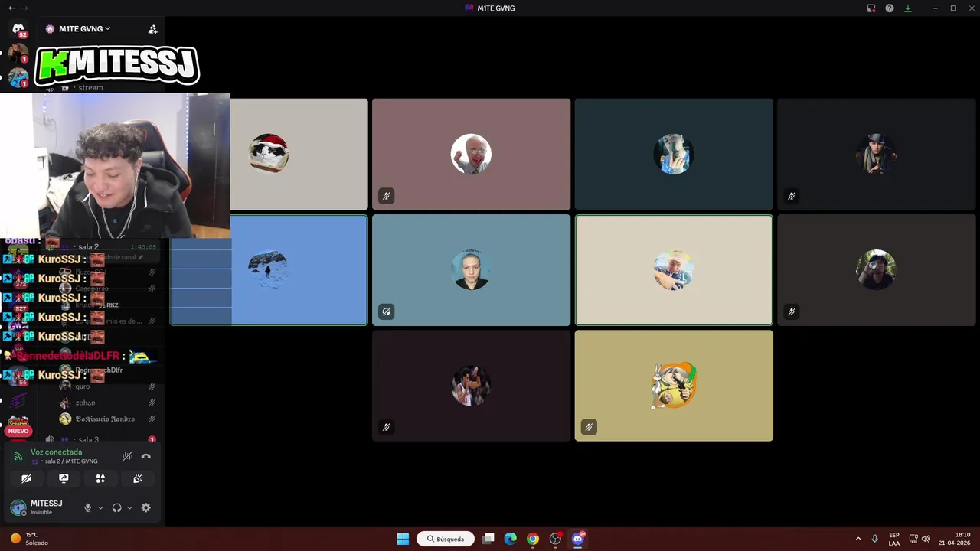
Task: Select the Bugs Bunny avatar tile
Action: 674,386
